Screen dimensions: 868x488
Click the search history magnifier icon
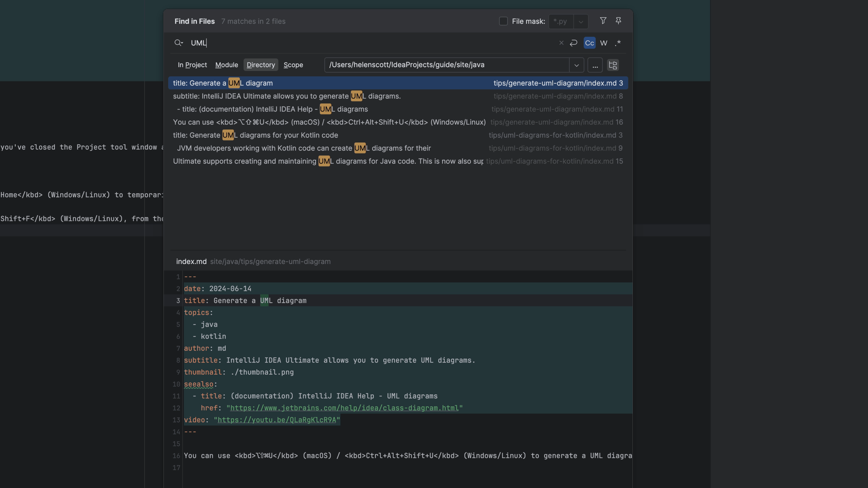178,43
